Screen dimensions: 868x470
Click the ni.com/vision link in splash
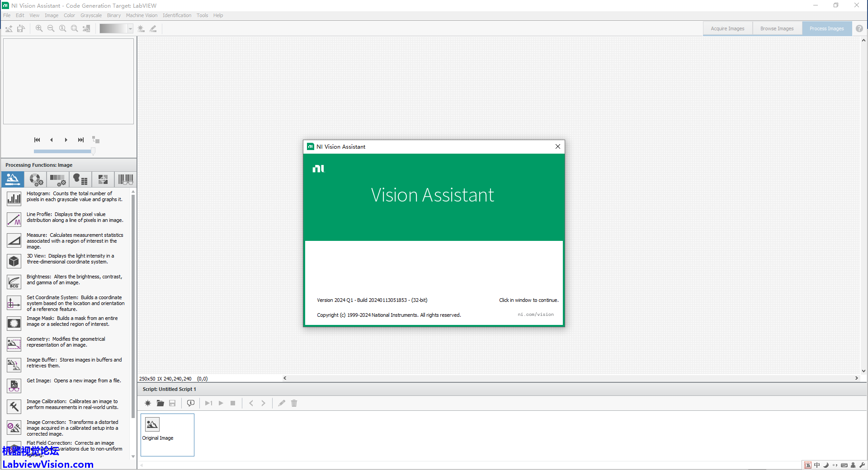coord(536,315)
